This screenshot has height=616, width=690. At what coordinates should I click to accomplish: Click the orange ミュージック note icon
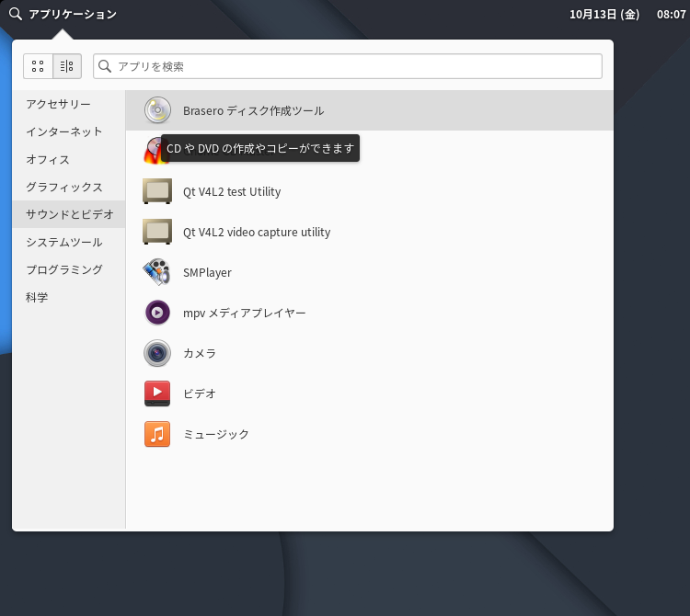(157, 434)
